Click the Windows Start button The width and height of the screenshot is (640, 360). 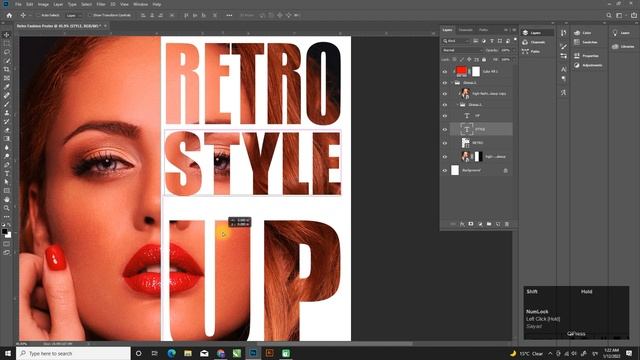coord(8,353)
